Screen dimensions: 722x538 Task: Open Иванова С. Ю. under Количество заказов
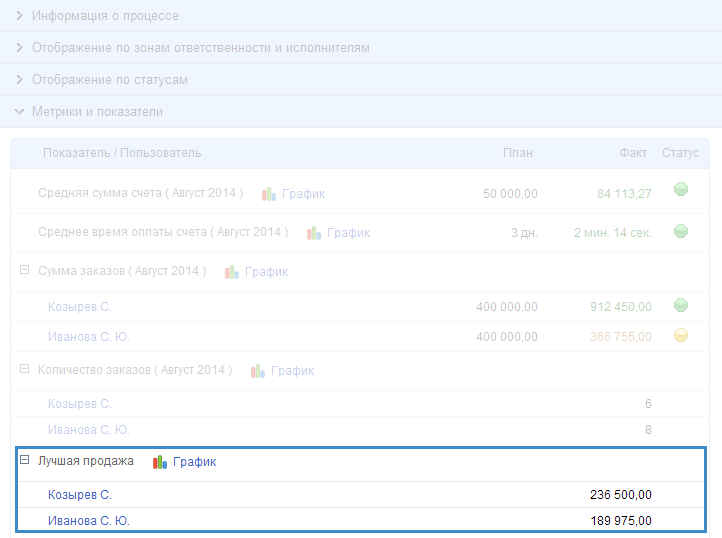click(89, 430)
